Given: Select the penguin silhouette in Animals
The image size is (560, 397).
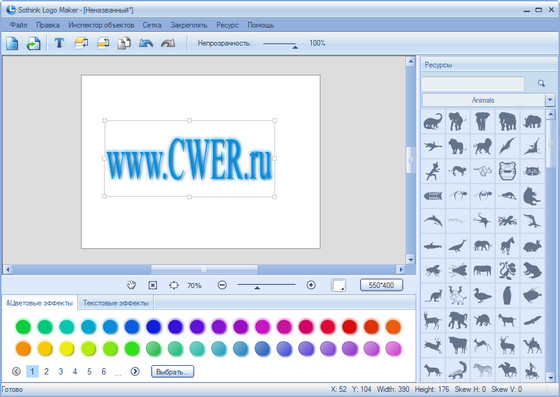Looking at the screenshot, I should (x=507, y=296).
